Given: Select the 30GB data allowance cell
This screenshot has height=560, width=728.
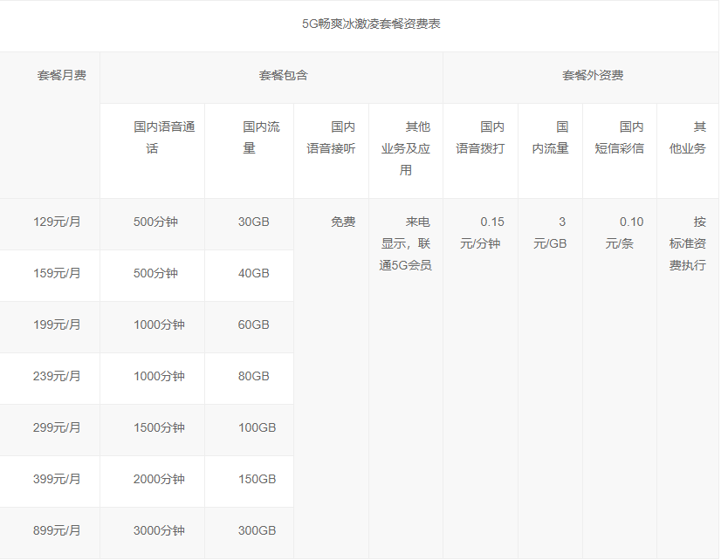Looking at the screenshot, I should click(x=254, y=222).
